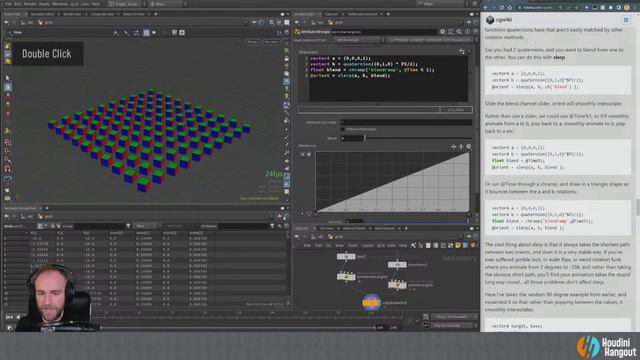The width and height of the screenshot is (640, 360).
Task: Switch to the Render View tab
Action: pos(72,14)
